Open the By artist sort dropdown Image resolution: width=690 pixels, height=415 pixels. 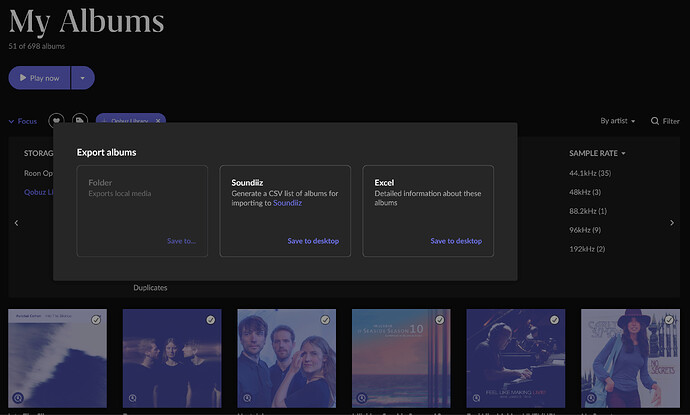(618, 121)
